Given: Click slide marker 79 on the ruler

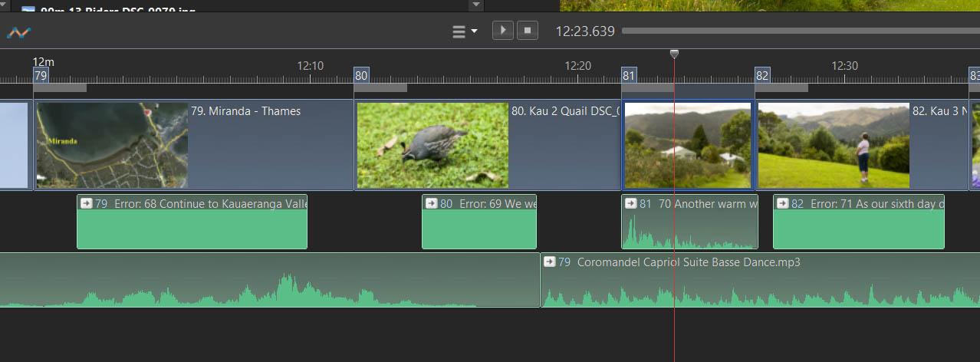Looking at the screenshot, I should (x=41, y=75).
